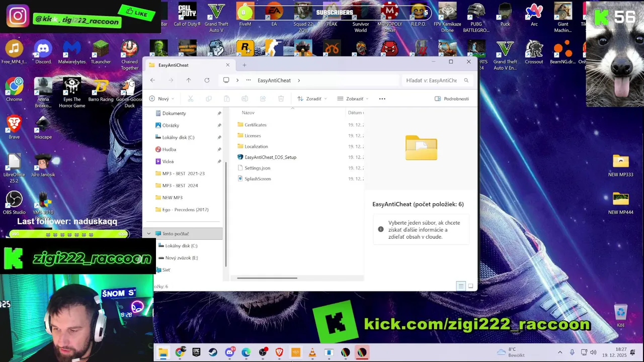
Task: Unpin Dokumenty from quick access
Action: pos(219,114)
